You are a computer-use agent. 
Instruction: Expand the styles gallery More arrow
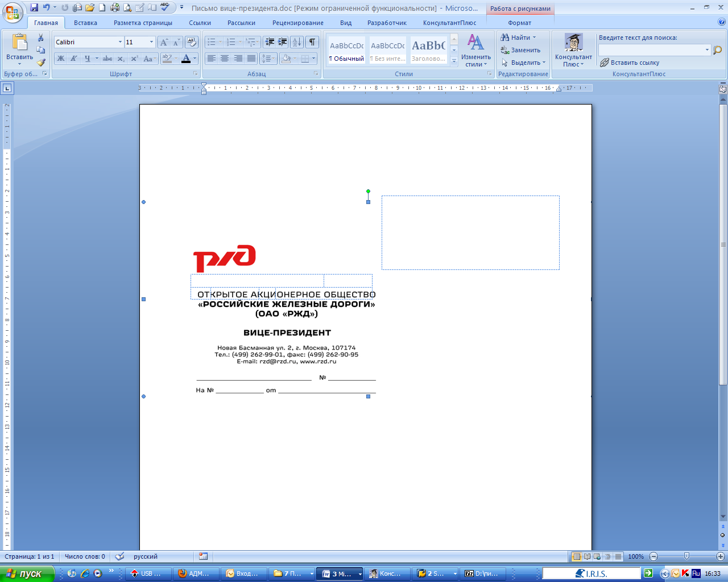(x=454, y=61)
